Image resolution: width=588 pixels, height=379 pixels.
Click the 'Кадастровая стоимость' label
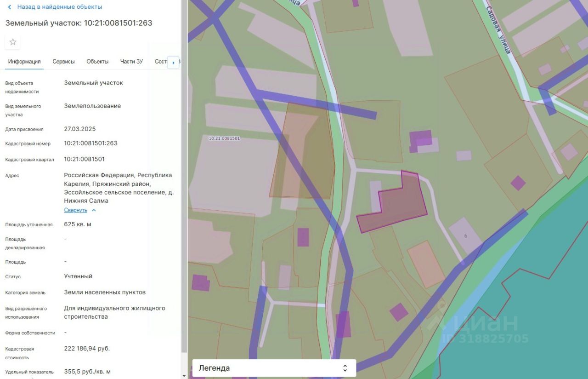coord(19,353)
